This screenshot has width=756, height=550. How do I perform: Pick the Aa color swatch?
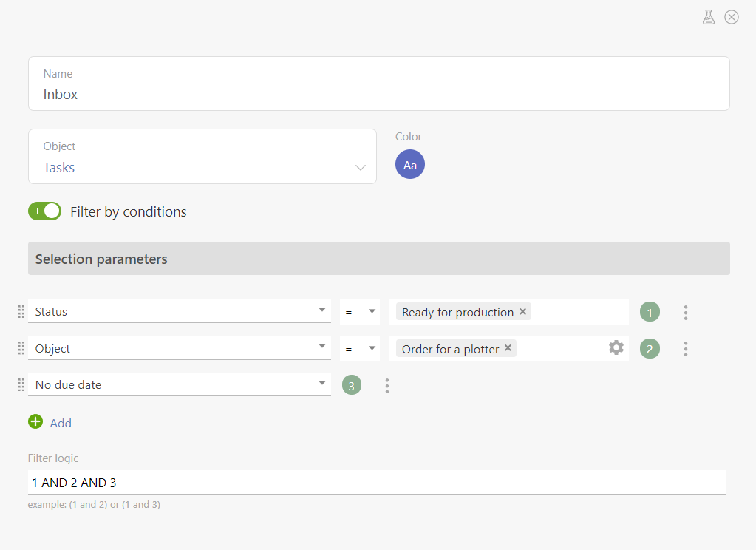click(410, 165)
